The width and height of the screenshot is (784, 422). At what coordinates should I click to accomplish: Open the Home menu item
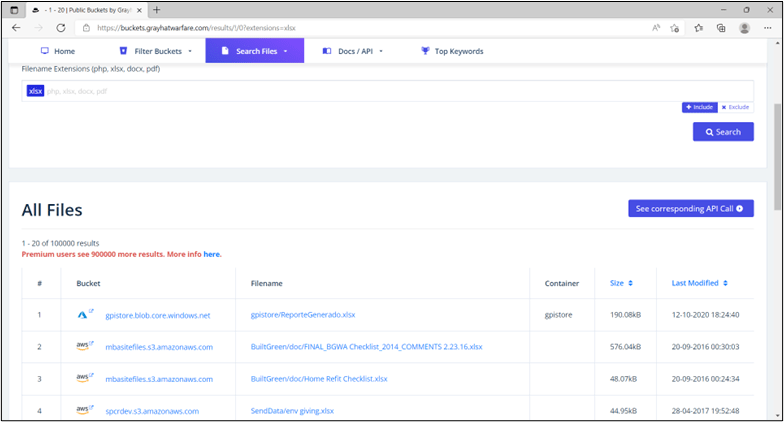pyautogui.click(x=57, y=51)
